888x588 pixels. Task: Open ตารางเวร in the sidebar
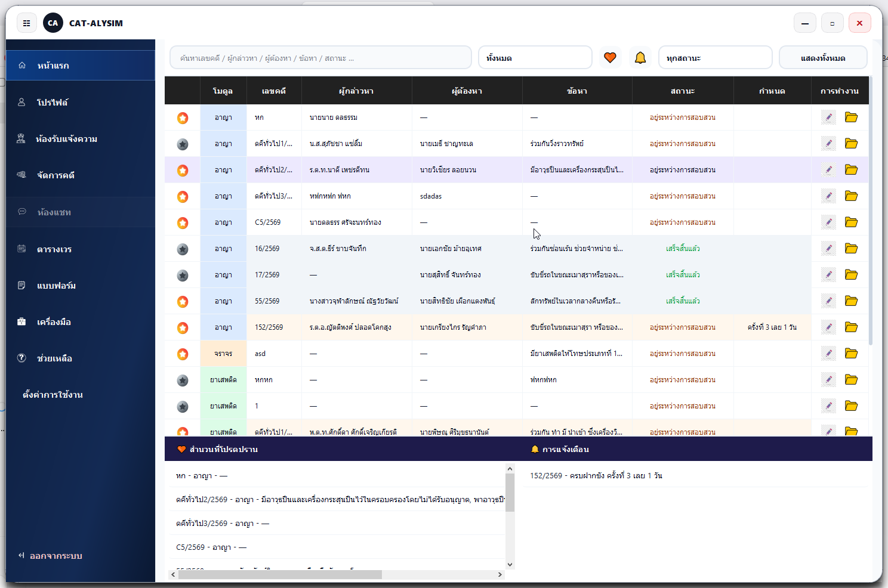click(54, 249)
